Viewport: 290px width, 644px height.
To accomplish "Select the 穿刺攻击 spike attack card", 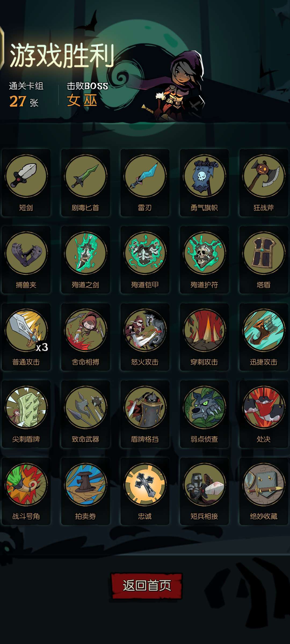I will pos(204,337).
